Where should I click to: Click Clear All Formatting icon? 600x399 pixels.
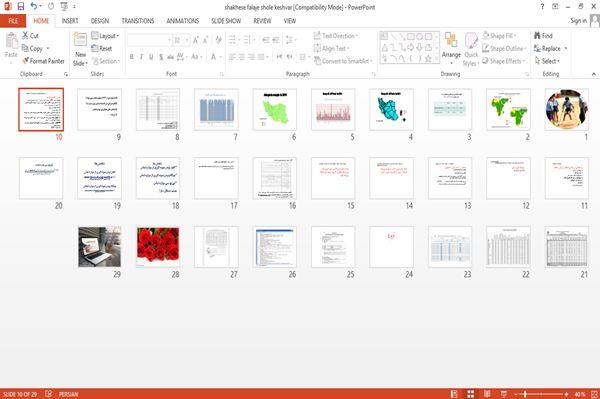pos(218,40)
